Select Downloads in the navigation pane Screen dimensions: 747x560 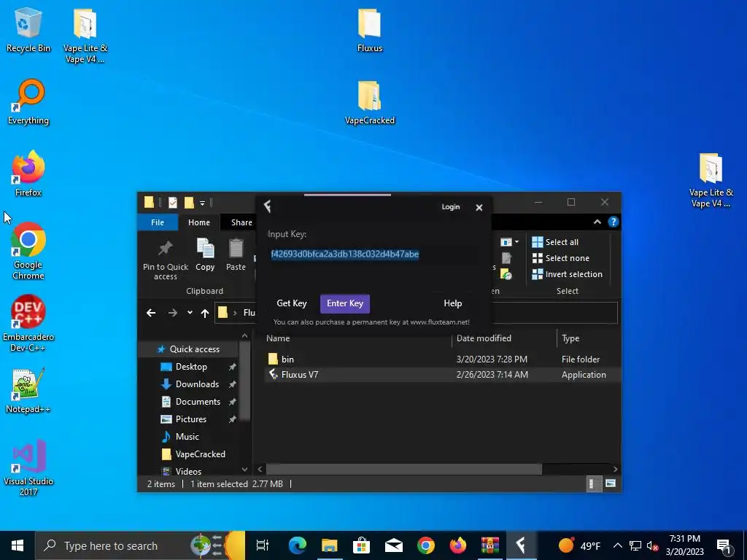197,384
